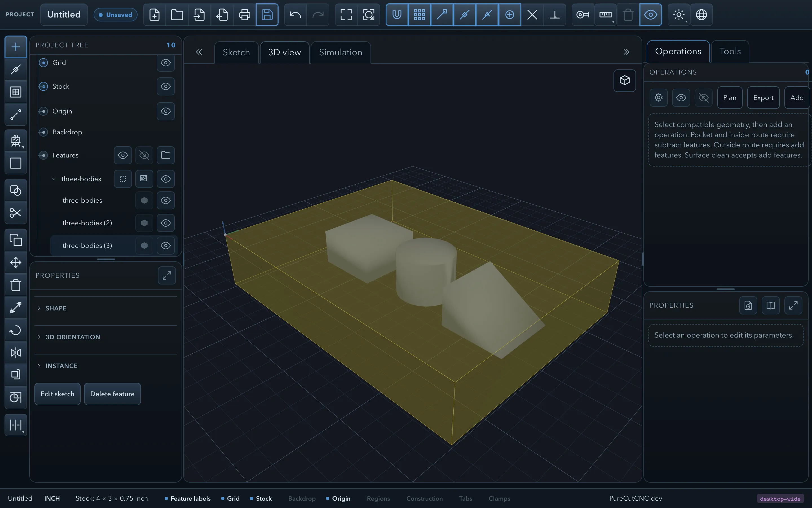Select the rectangle tool in left sidebar

(16, 163)
